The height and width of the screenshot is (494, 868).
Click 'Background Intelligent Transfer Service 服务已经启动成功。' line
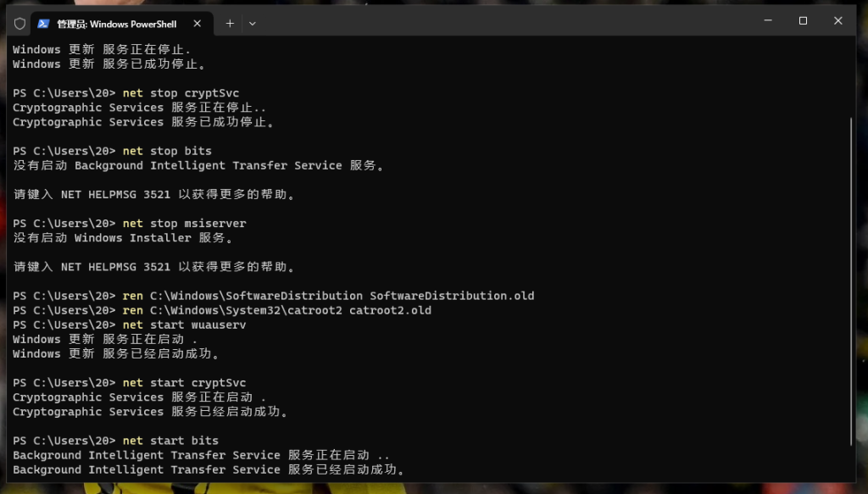coord(209,469)
